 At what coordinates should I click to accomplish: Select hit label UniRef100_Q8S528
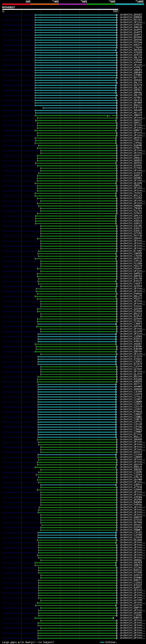coord(131,50)
